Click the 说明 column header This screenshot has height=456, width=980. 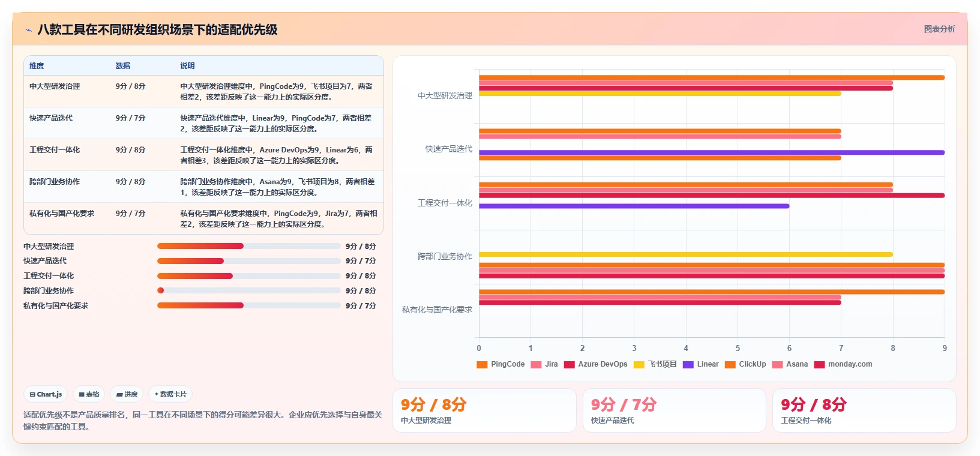click(187, 66)
